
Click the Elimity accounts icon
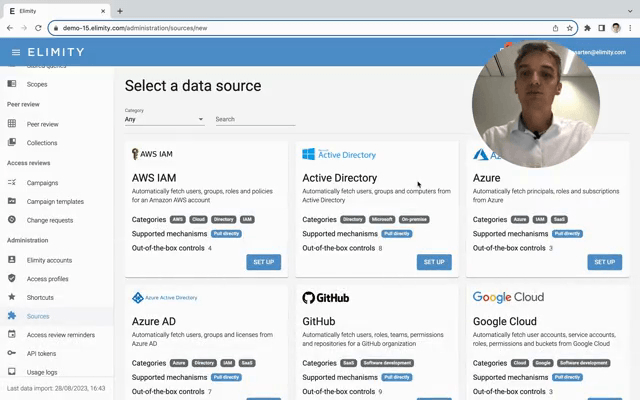coord(12,260)
